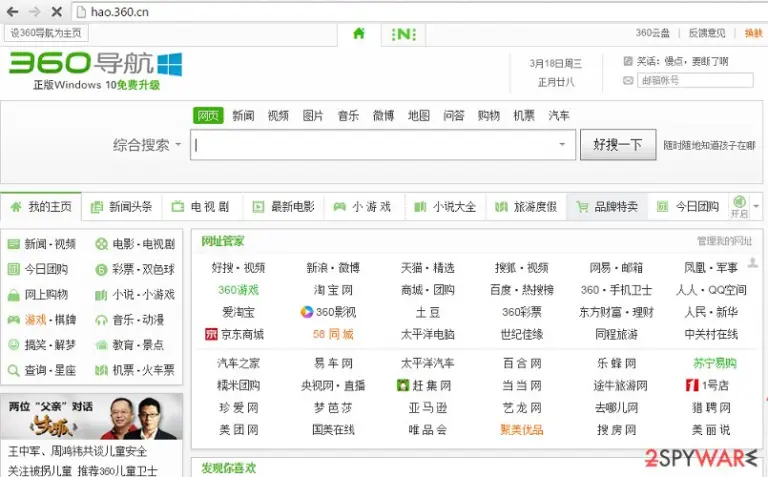
Task: Stop page loading with the X icon
Action: [x=57, y=11]
